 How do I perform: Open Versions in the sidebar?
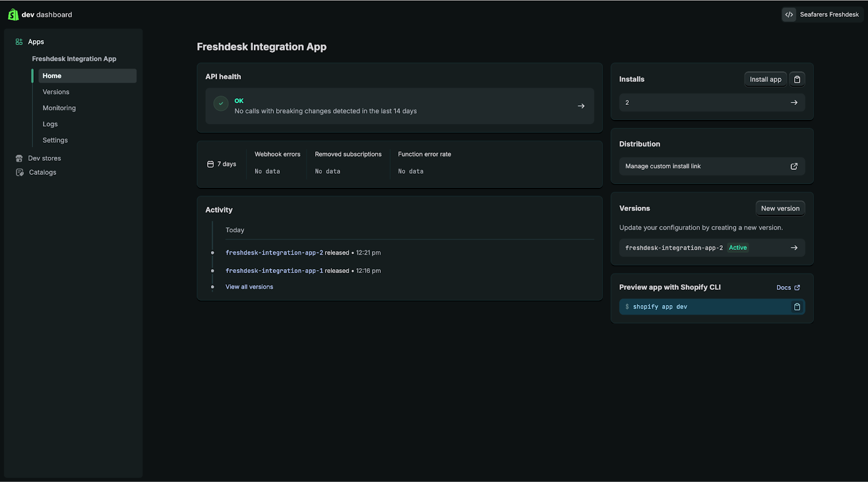point(56,92)
